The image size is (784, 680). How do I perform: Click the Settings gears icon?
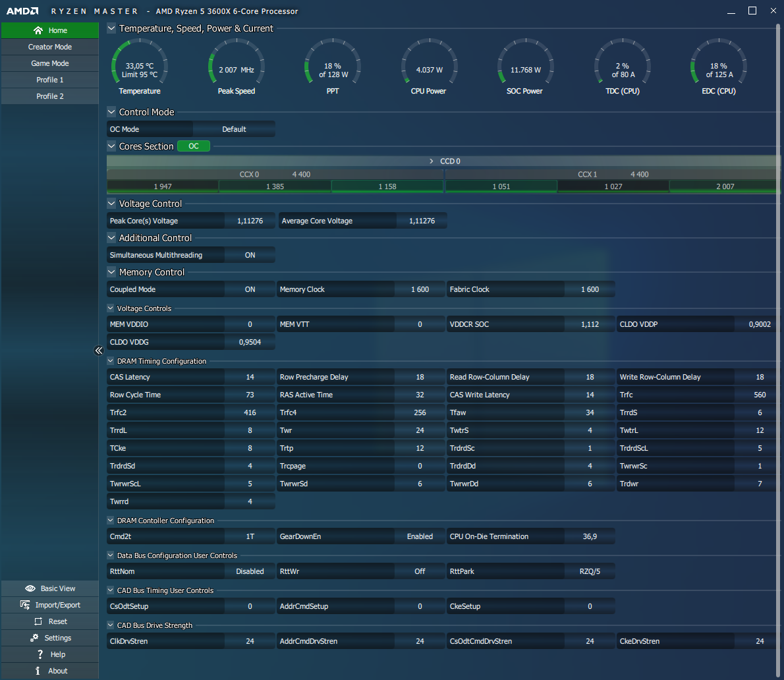[x=34, y=638]
